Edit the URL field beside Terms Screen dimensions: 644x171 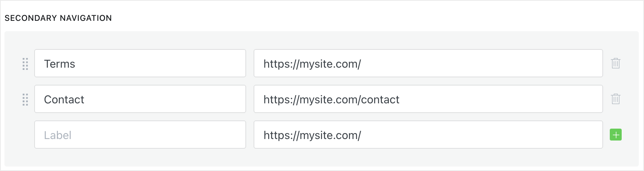point(428,64)
